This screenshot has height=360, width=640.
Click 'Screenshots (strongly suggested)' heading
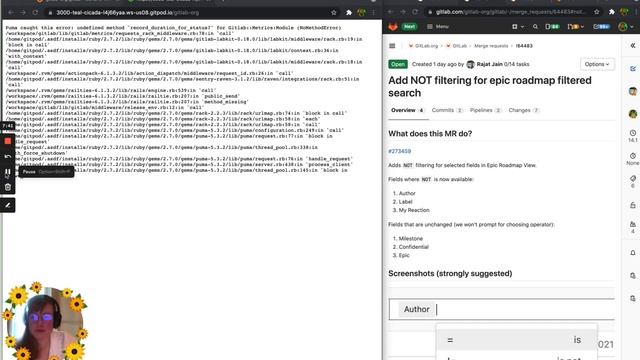click(x=450, y=273)
